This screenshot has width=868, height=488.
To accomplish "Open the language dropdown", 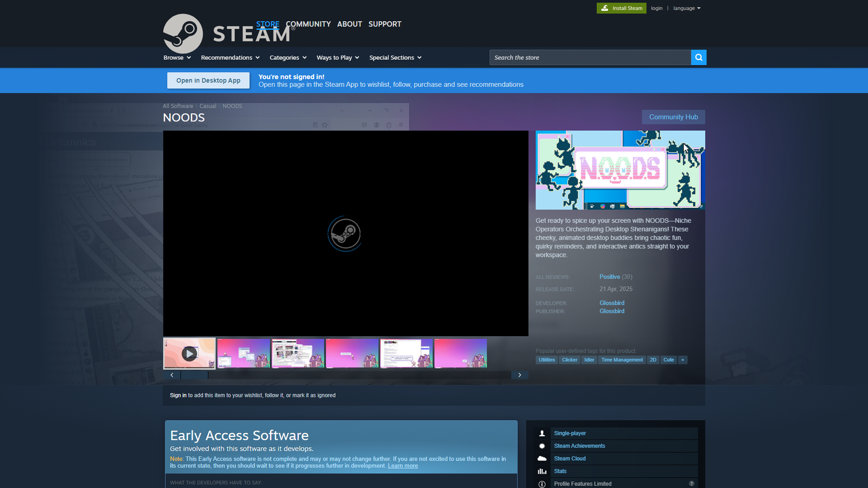I will 686,8.
